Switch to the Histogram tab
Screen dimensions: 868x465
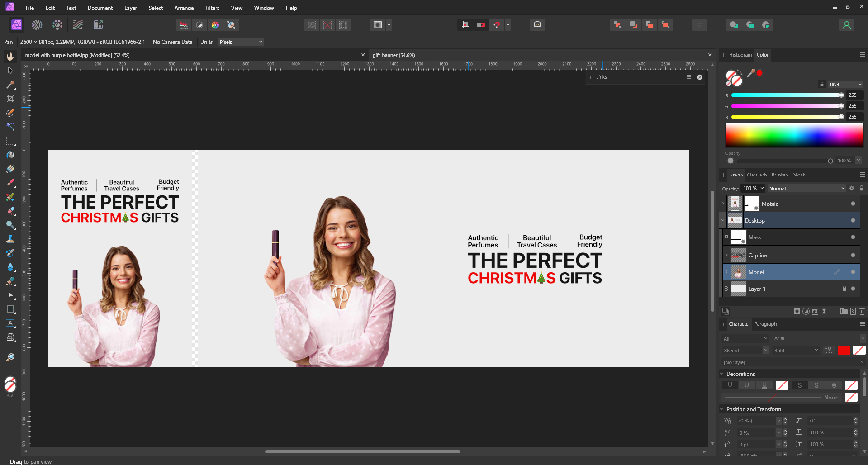click(x=740, y=55)
